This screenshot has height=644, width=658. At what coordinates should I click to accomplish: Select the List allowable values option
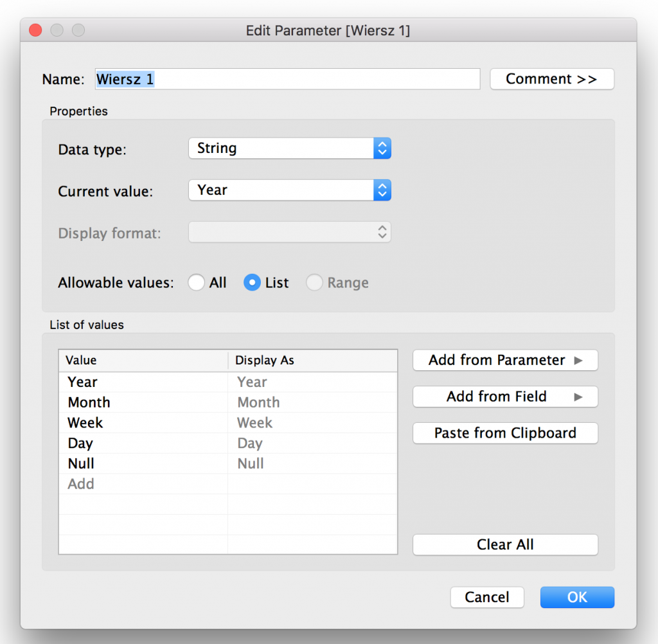pos(253,283)
